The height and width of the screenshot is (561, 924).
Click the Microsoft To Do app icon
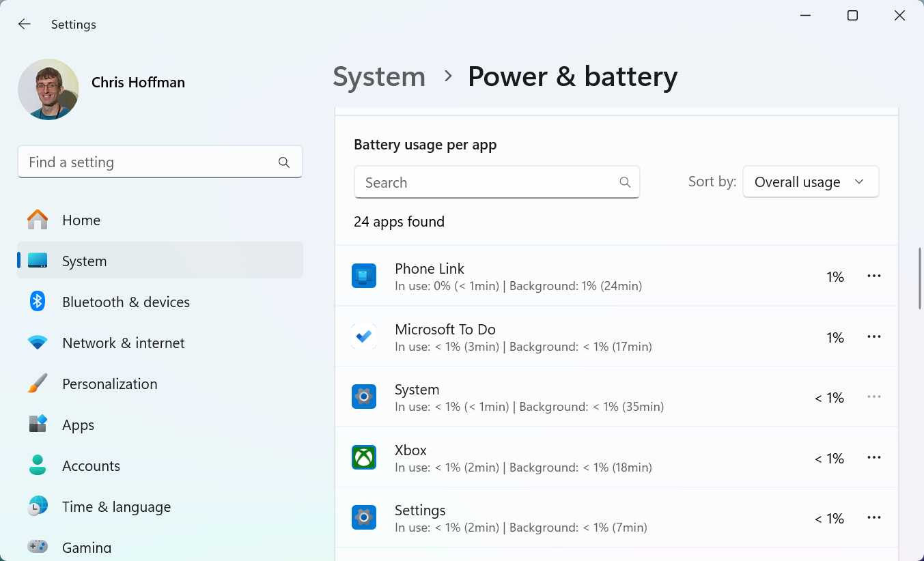coord(364,336)
